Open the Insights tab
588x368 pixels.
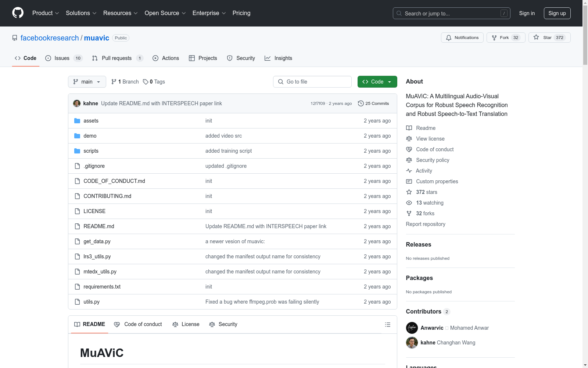[x=279, y=58]
